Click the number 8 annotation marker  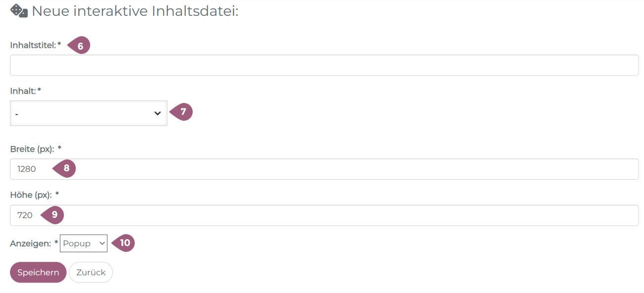(65, 169)
